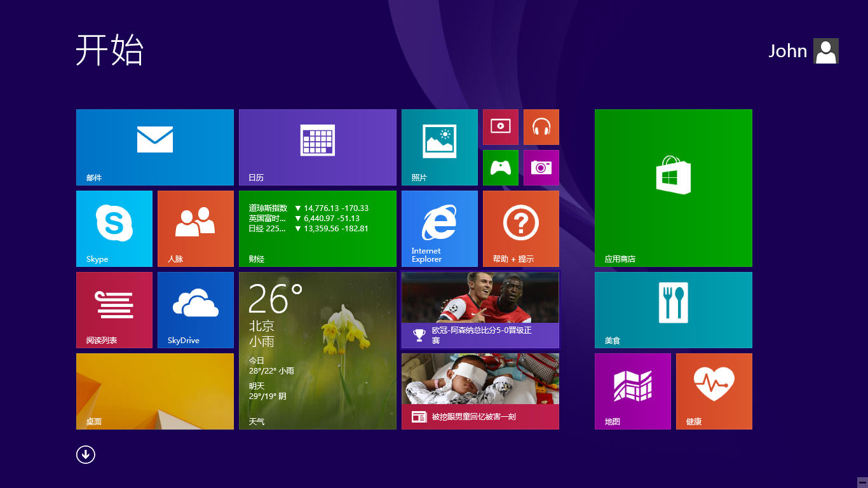The width and height of the screenshot is (868, 488).
Task: Open the 邮件 (Mail) tile
Action: point(154,147)
